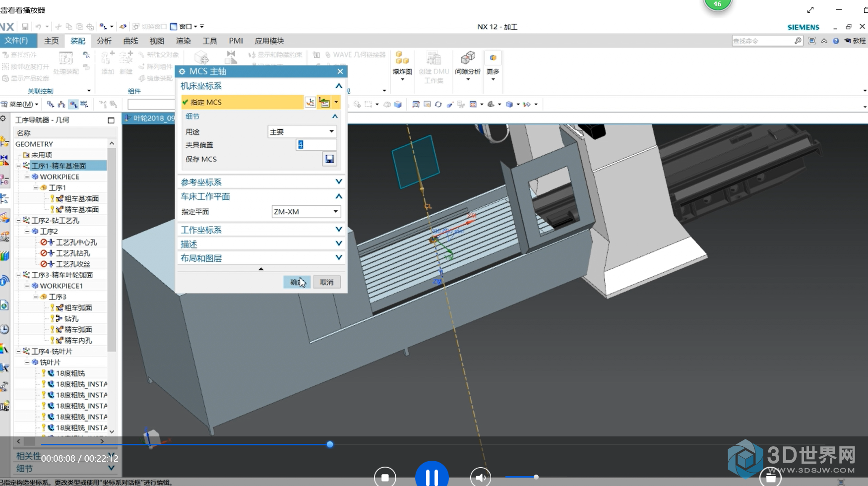Click the layout grid icon in the view toolbar
Image resolution: width=868 pixels, height=486 pixels.
click(x=473, y=104)
